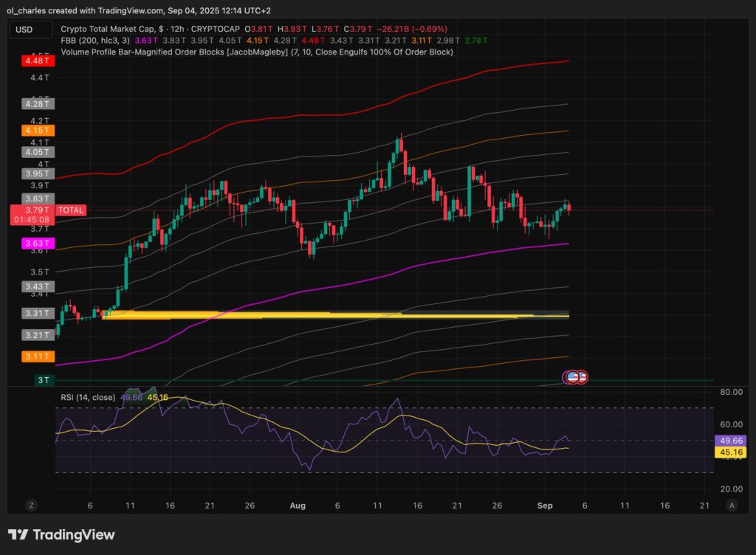
Task: Open the USD currency dropdown
Action: pos(30,30)
